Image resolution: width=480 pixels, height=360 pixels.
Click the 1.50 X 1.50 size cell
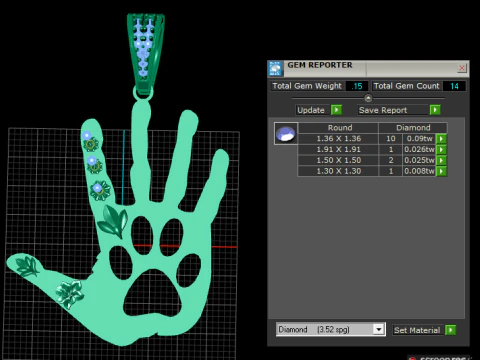pyautogui.click(x=339, y=160)
